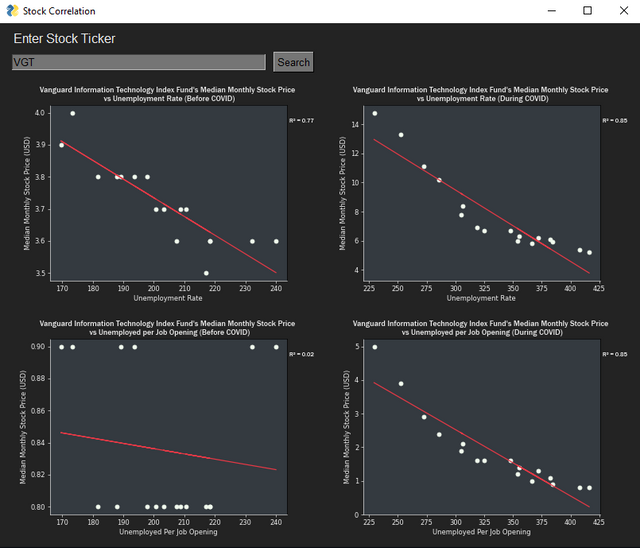640x548 pixels.
Task: Click the R² = 0.02 label
Action: click(x=302, y=354)
